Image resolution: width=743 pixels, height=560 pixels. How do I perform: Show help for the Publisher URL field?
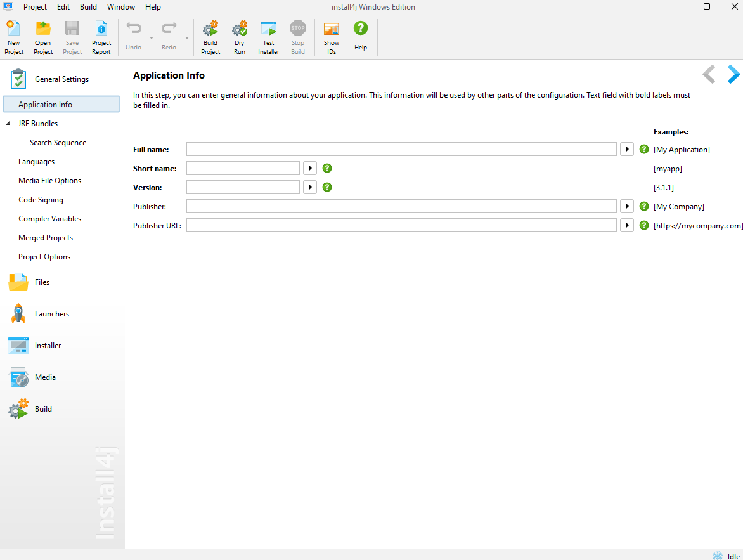[x=644, y=225]
